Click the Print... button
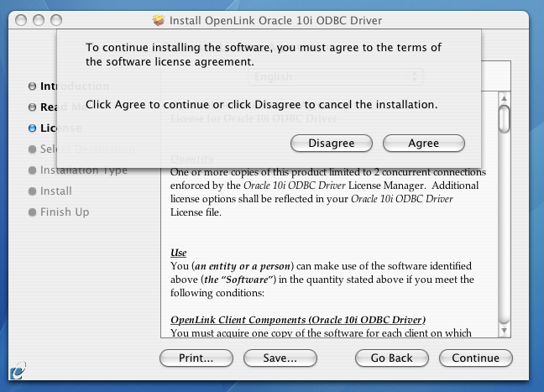 (196, 358)
